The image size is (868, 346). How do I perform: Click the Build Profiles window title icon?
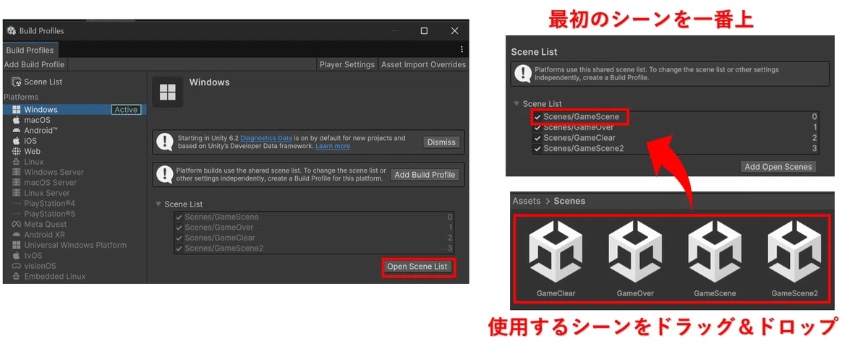12,31
